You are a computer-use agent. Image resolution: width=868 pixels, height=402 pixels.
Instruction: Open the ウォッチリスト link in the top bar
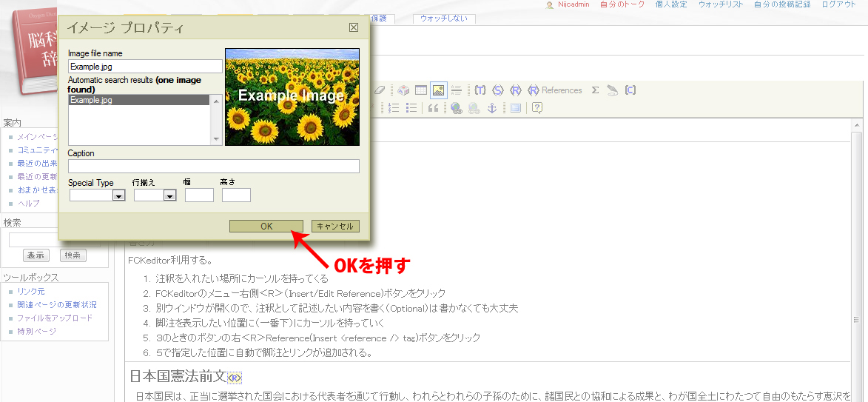point(720,4)
